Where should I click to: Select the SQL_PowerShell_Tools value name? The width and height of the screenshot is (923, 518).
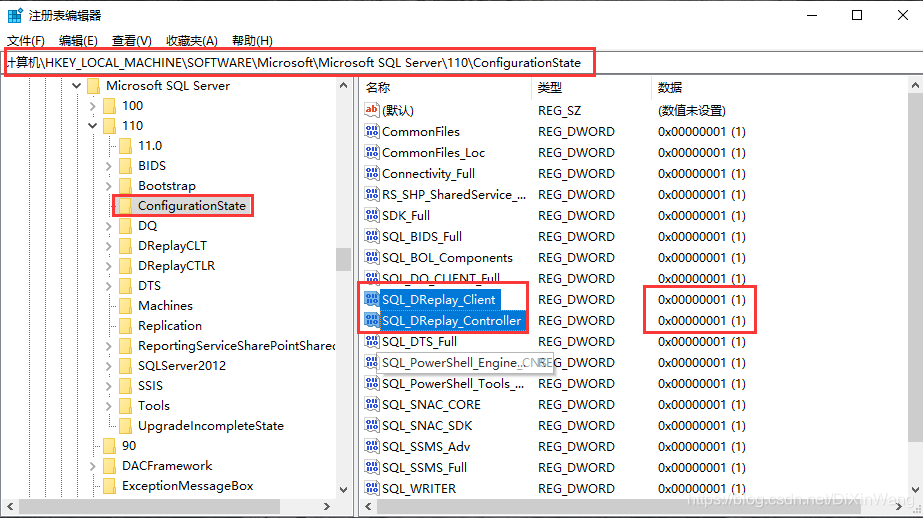(453, 384)
